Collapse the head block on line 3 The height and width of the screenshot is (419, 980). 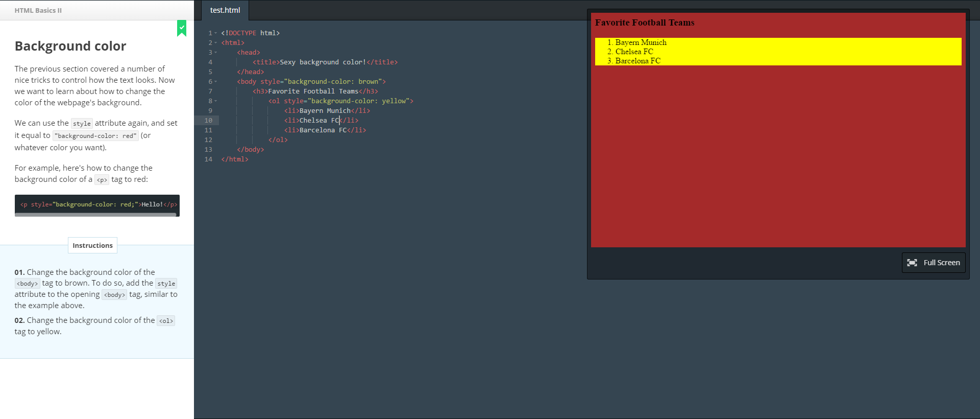[x=216, y=53]
